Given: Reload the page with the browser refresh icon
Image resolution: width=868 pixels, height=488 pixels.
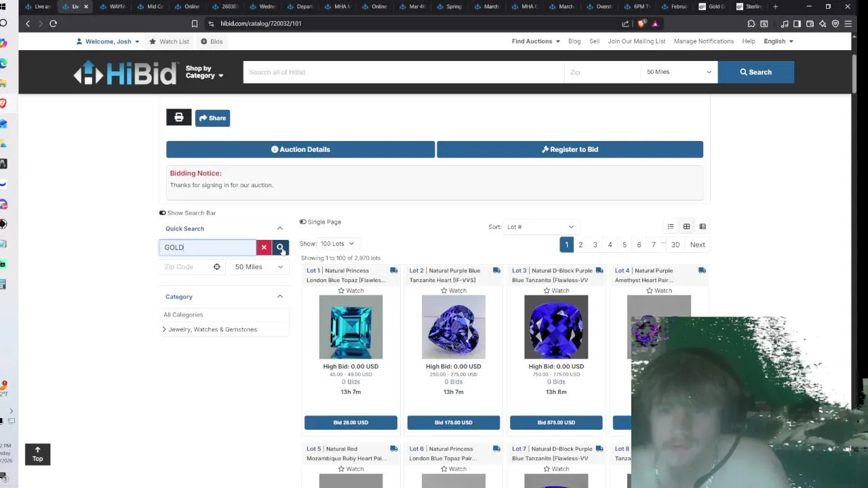Looking at the screenshot, I should point(53,24).
